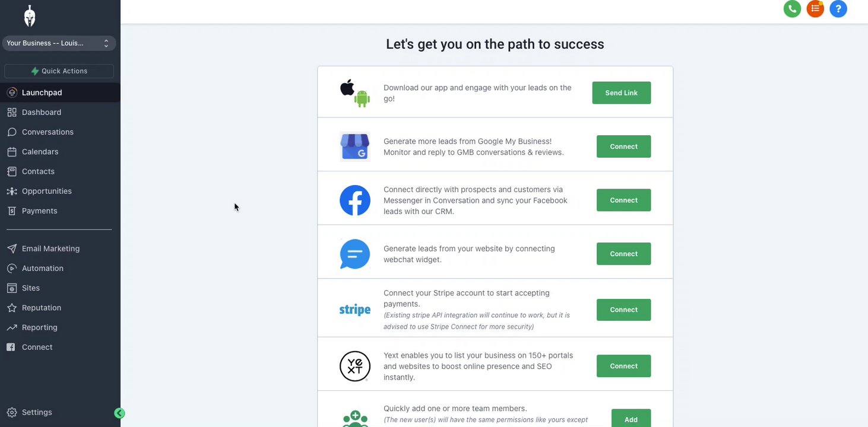Open Settings in the sidebar
This screenshot has width=868, height=427.
[x=37, y=412]
